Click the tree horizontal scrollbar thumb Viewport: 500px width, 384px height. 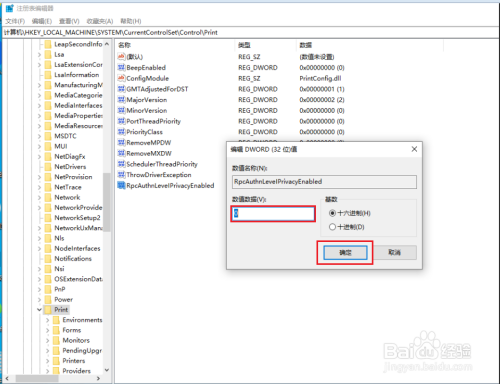pyautogui.click(x=37, y=379)
